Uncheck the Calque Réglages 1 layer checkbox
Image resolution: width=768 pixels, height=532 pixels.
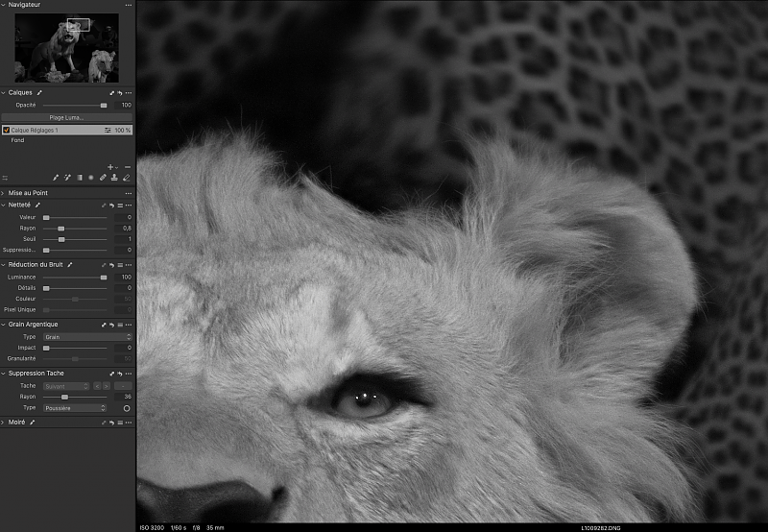point(6,130)
